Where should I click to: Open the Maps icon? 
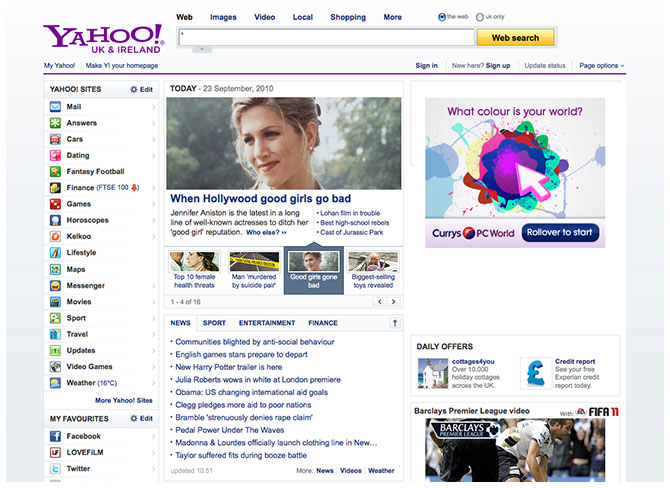[55, 269]
